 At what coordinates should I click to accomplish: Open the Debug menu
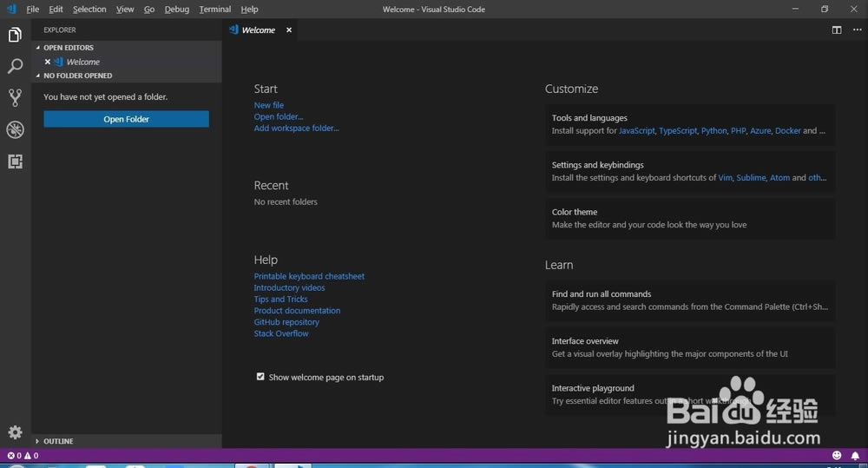pos(176,9)
